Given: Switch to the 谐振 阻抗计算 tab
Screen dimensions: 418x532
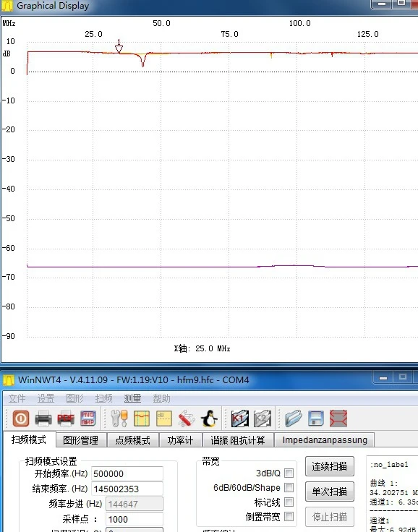Looking at the screenshot, I should click(238, 440).
